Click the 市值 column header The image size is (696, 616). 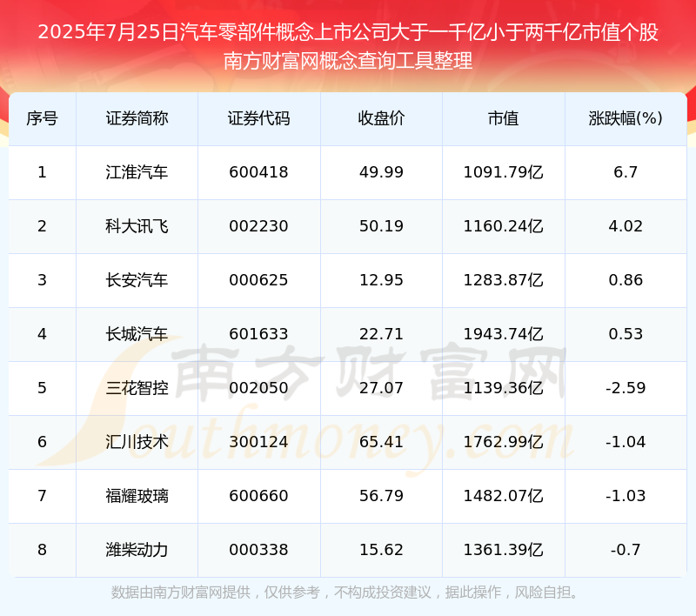point(504,118)
